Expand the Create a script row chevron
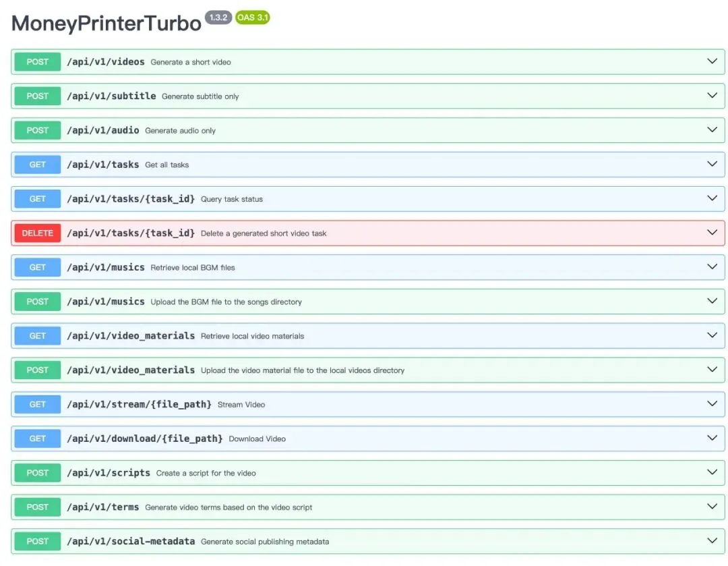728x566 pixels. click(712, 472)
